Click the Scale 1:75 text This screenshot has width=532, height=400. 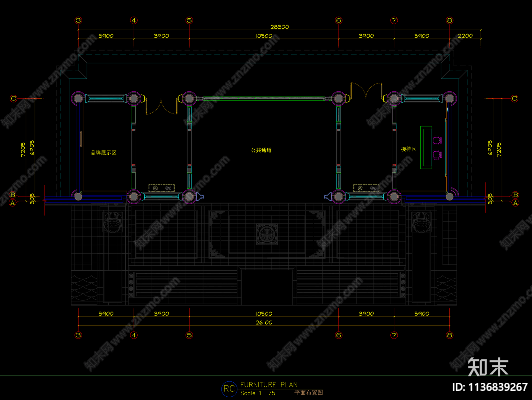258,393
